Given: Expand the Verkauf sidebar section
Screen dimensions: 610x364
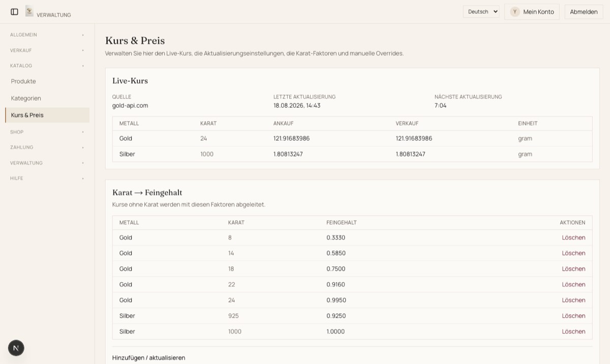Looking at the screenshot, I should (x=47, y=50).
